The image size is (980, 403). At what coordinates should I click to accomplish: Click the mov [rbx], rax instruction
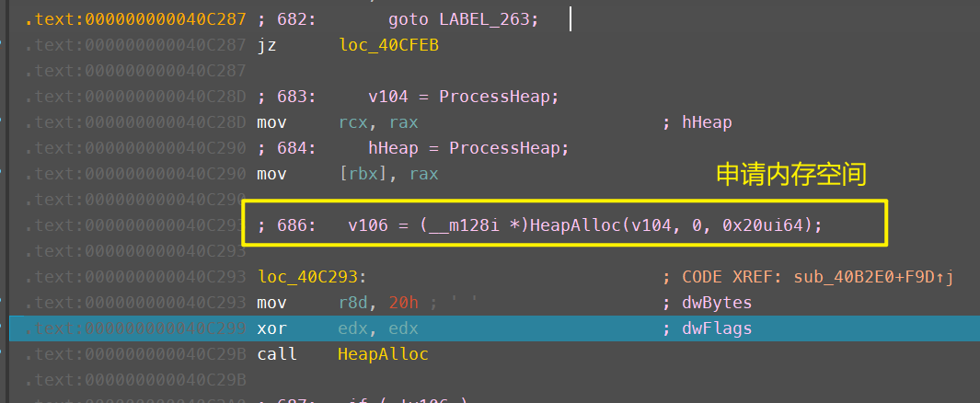pos(348,174)
